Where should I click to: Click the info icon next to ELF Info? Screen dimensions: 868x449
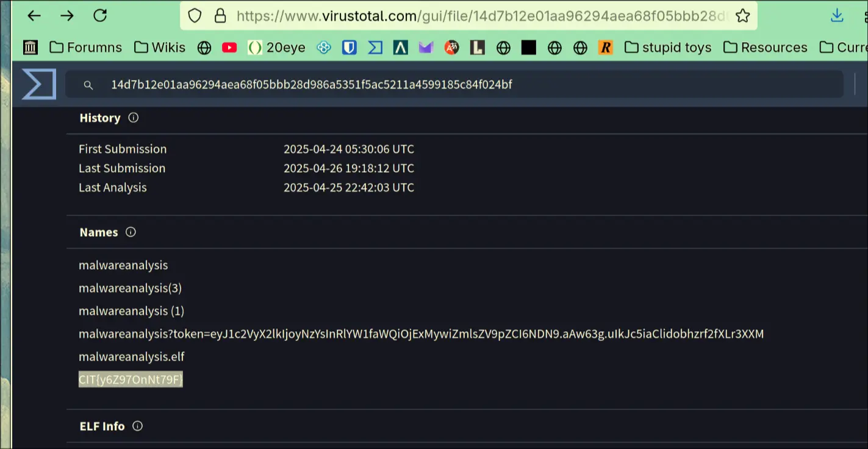(137, 426)
